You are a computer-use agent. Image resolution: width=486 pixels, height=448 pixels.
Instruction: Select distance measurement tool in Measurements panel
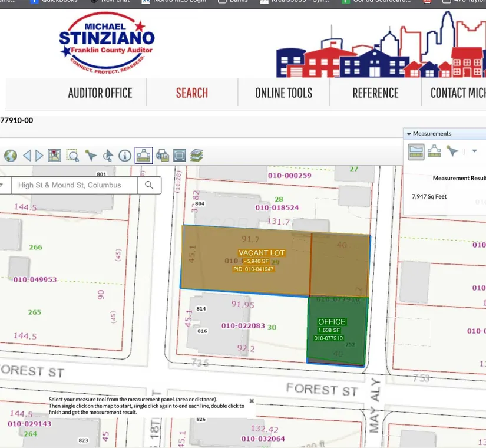tap(435, 151)
